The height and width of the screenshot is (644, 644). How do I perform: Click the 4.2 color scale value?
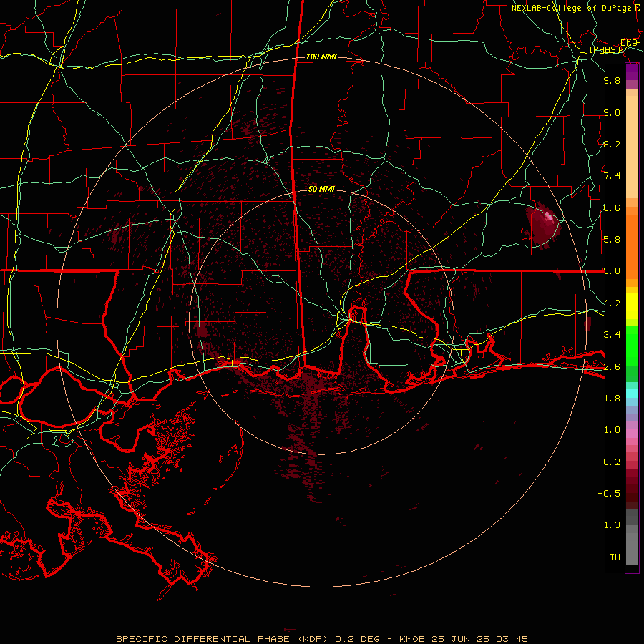pos(612,303)
